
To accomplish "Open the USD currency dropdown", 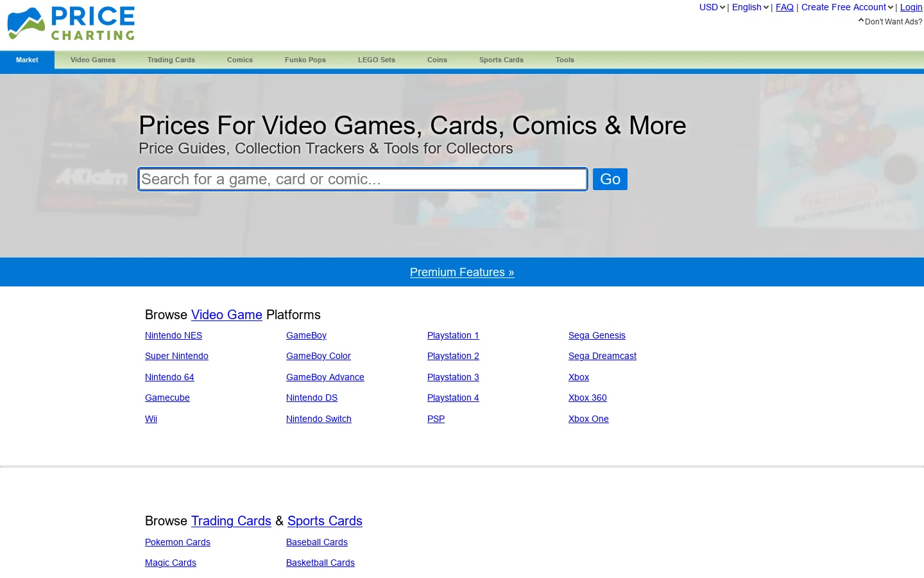I will tap(712, 7).
